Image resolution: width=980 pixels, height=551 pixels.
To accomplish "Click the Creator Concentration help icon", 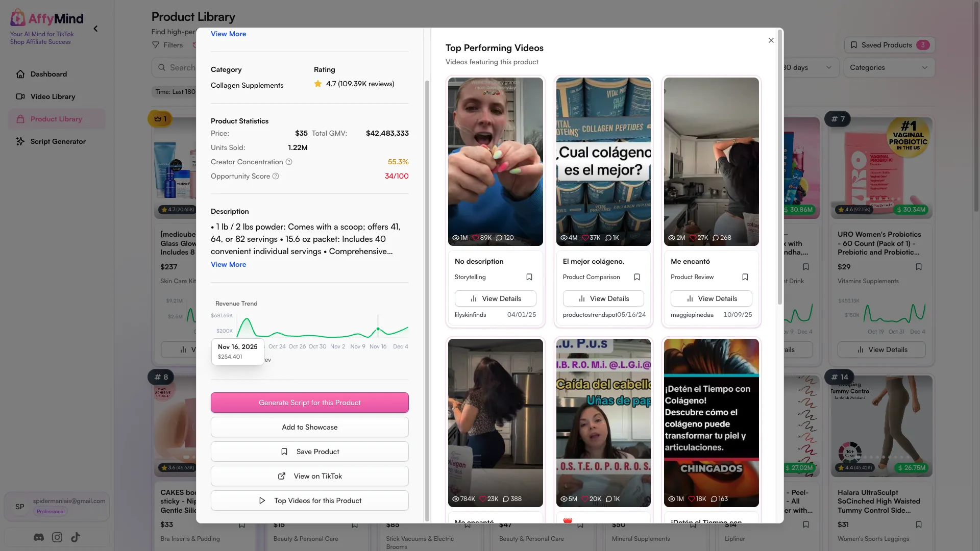I will pyautogui.click(x=289, y=162).
